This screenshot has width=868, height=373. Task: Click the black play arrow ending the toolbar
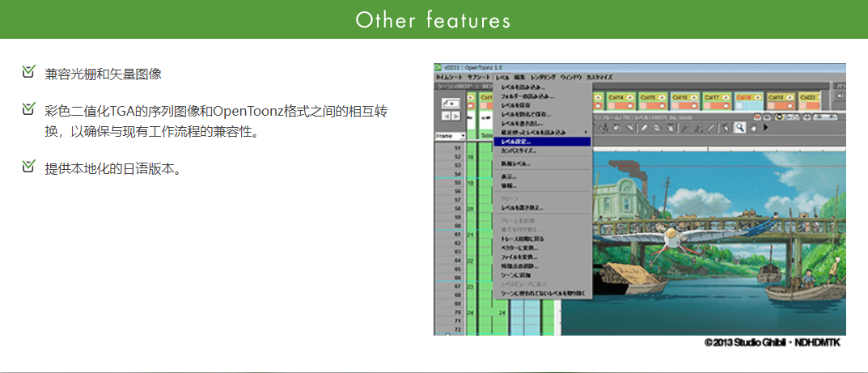[765, 127]
